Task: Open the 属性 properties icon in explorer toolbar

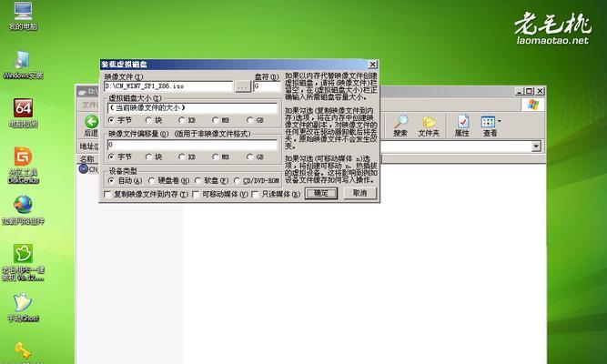Action: coord(461,122)
